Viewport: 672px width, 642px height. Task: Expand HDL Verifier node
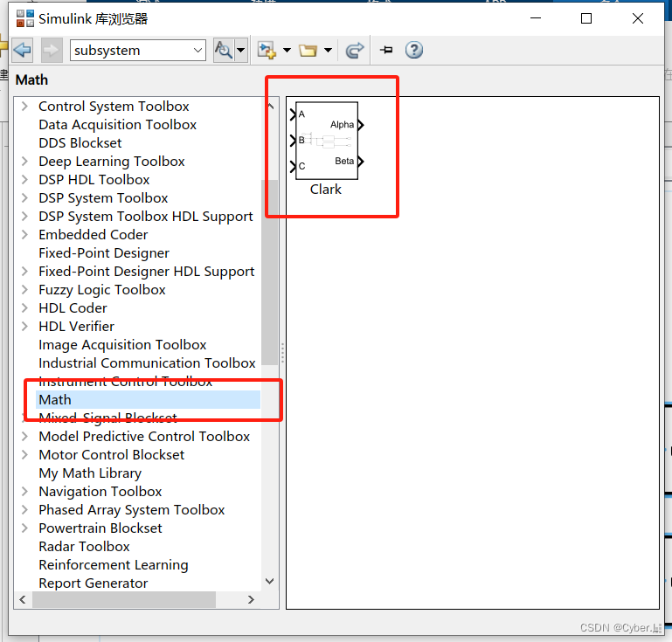pos(24,327)
